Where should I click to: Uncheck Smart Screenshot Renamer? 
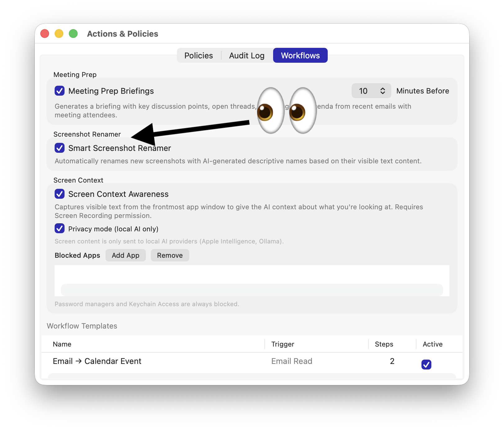point(59,148)
